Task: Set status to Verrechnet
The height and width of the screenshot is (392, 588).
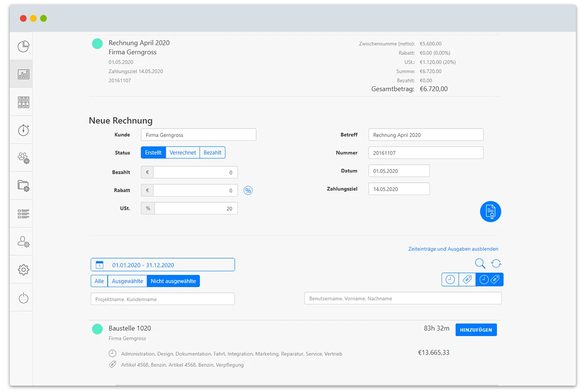Action: (183, 153)
